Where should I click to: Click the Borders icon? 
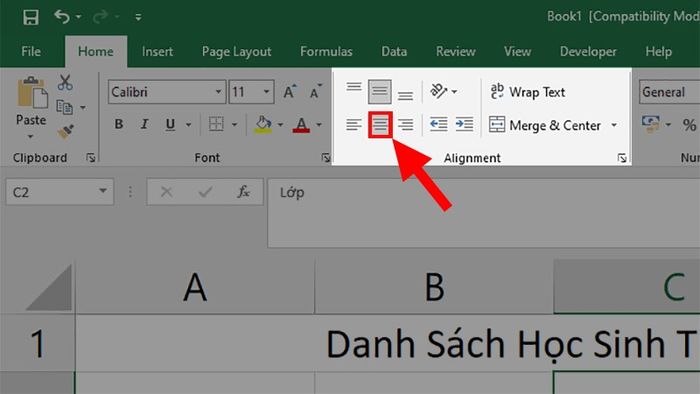[x=216, y=124]
